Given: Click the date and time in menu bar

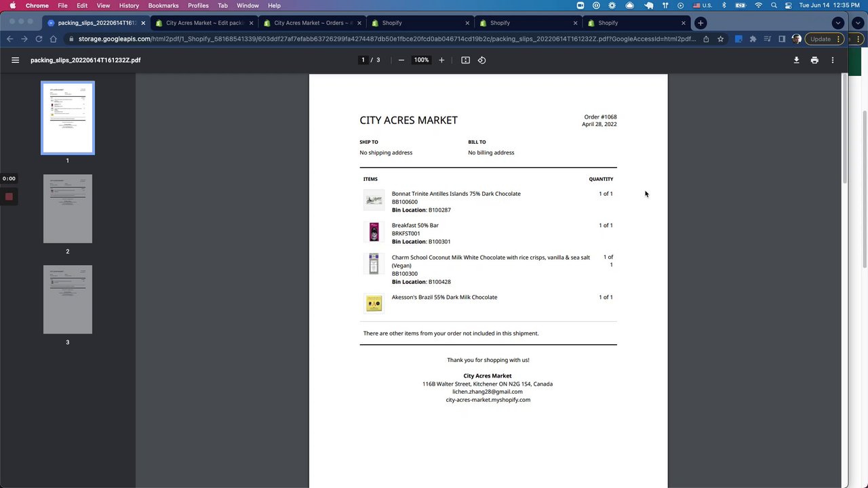Looking at the screenshot, I should 831,5.
